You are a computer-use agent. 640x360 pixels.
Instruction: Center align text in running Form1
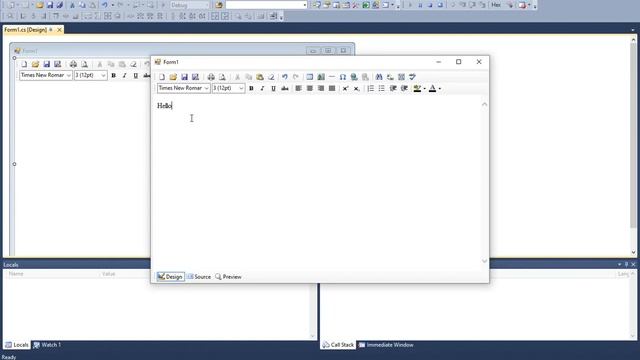309,89
